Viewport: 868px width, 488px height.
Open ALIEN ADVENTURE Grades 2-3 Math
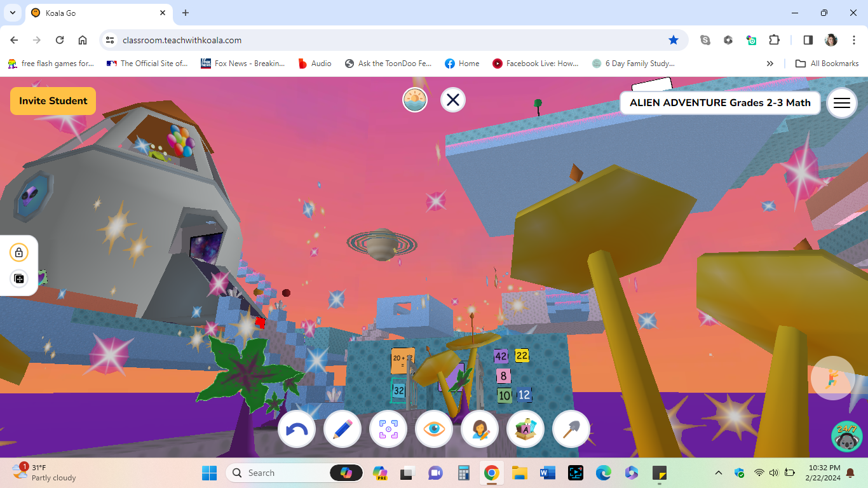720,102
